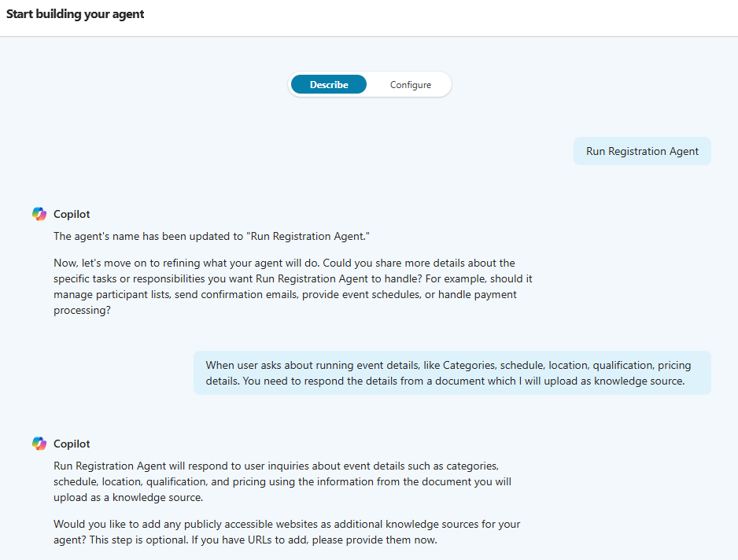Click the Copilot logo beside the second reply
This screenshot has width=738, height=560.
coord(39,444)
